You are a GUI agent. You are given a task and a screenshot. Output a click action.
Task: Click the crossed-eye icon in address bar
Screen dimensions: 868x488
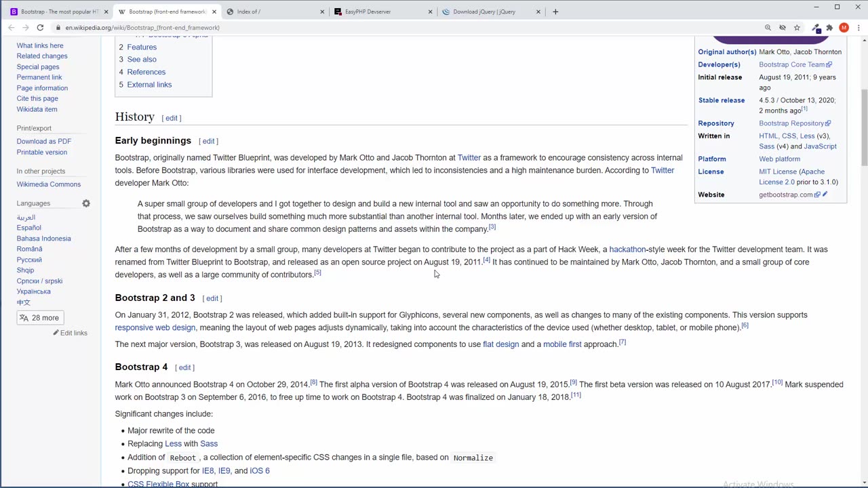pos(783,28)
